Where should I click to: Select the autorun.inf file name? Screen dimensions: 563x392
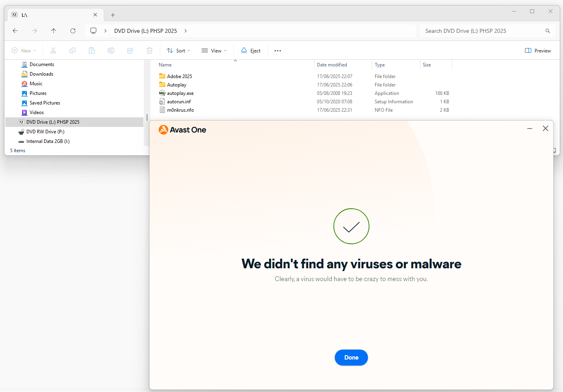179,101
